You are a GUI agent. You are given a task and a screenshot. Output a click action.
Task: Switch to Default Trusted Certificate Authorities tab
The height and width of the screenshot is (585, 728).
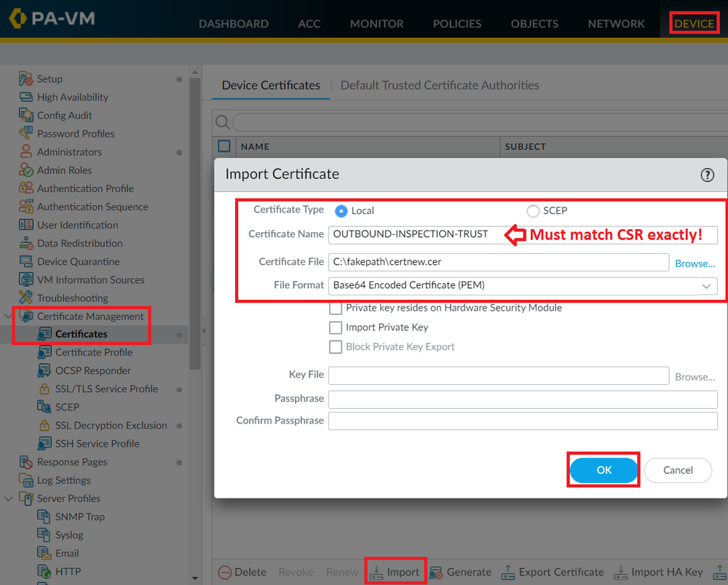tap(439, 85)
